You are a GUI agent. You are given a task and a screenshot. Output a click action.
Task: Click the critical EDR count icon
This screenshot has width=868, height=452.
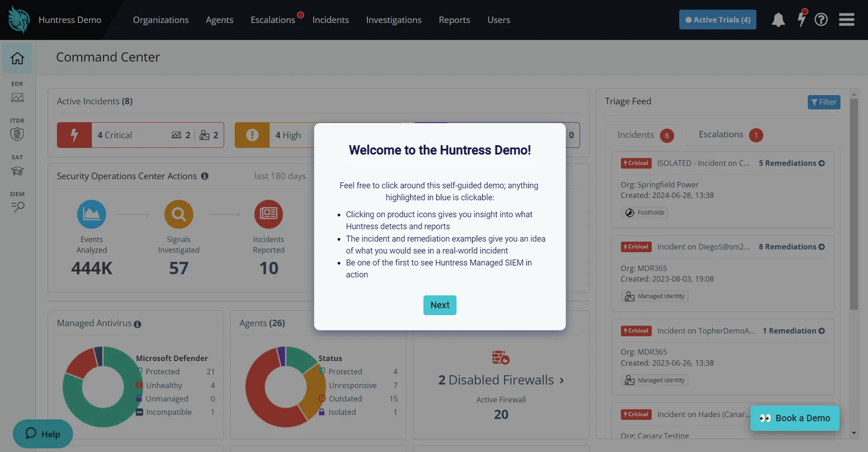point(176,135)
